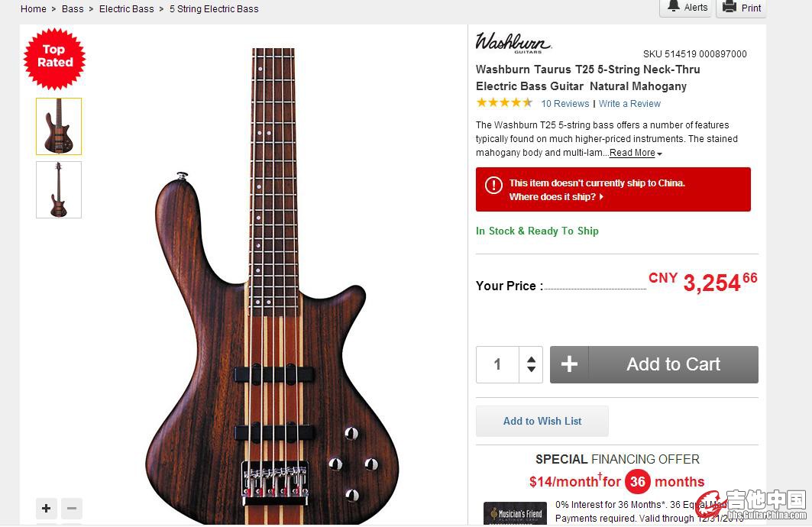Click the quantity input field
The image size is (812, 527).
click(x=497, y=364)
